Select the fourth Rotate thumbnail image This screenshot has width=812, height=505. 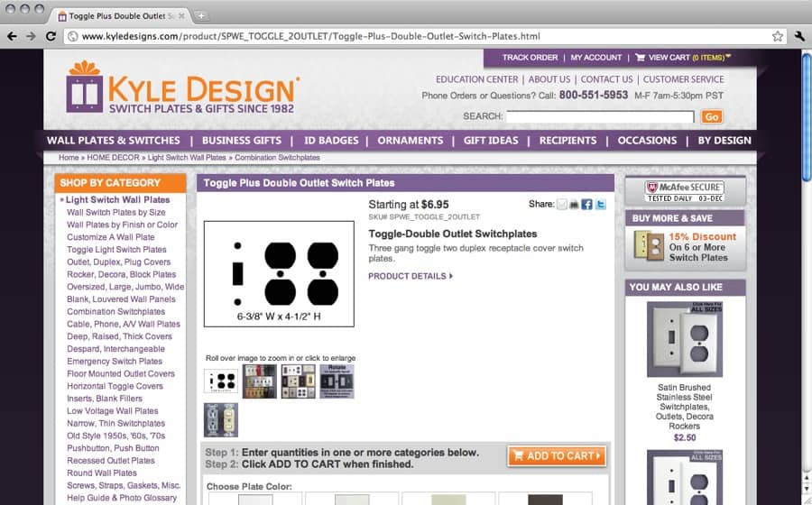(337, 381)
